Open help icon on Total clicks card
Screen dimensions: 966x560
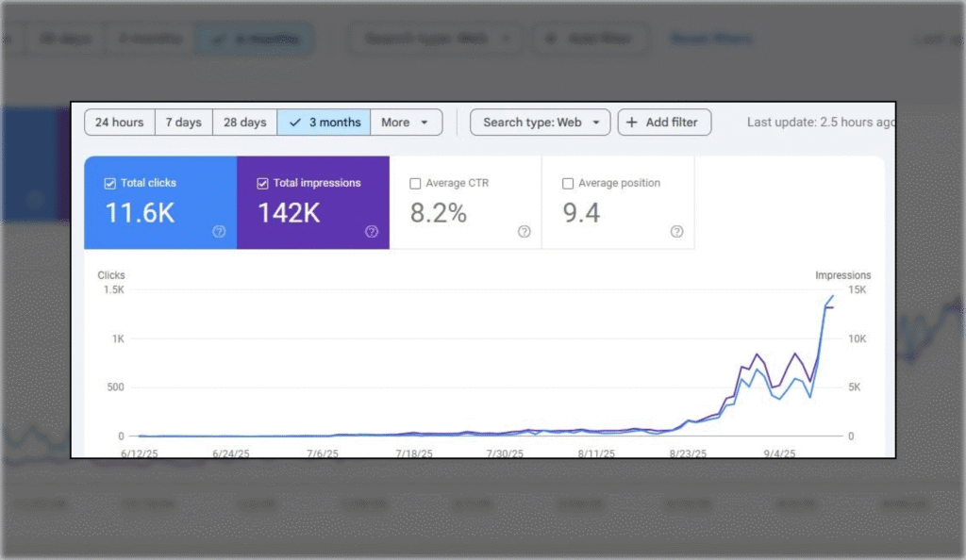(219, 232)
